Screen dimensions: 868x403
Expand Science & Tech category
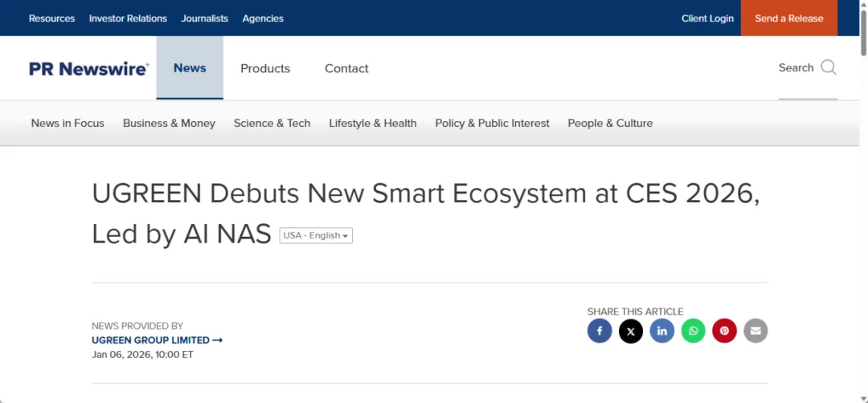point(272,124)
